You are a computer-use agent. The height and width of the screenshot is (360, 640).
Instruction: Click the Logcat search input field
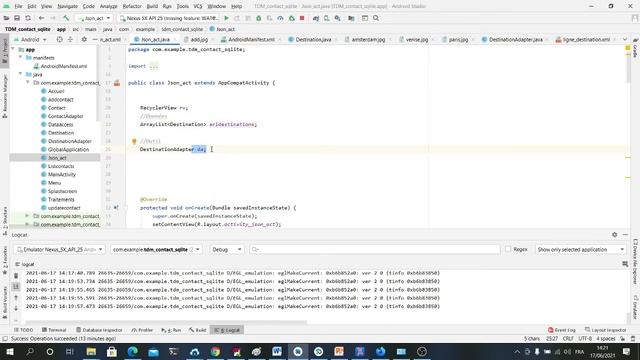point(375,249)
